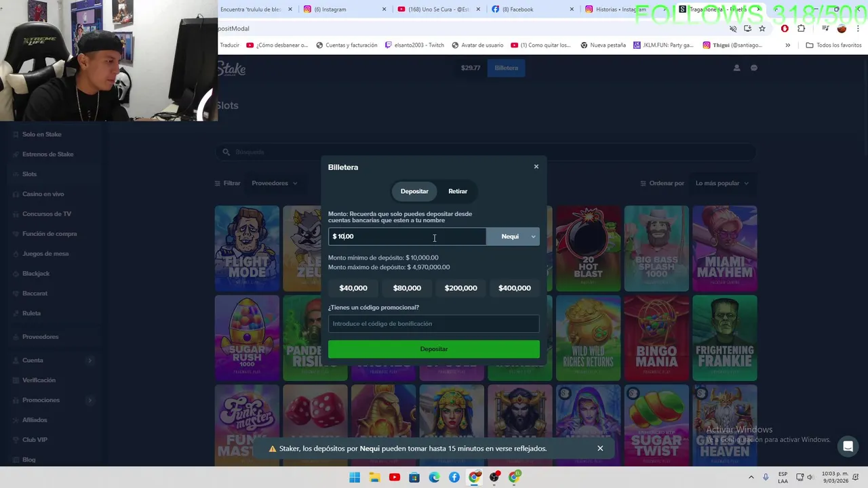Open the Nequi payment method dropdown
The width and height of the screenshot is (868, 488).
tap(513, 237)
